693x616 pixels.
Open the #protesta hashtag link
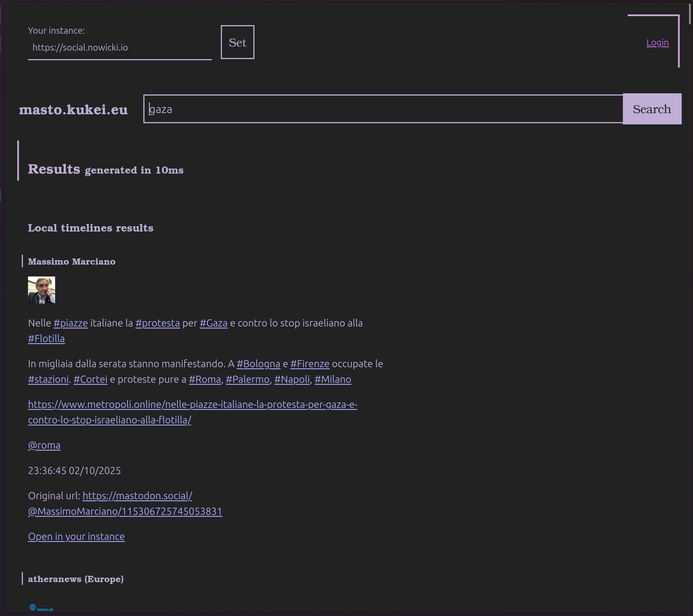coord(158,323)
